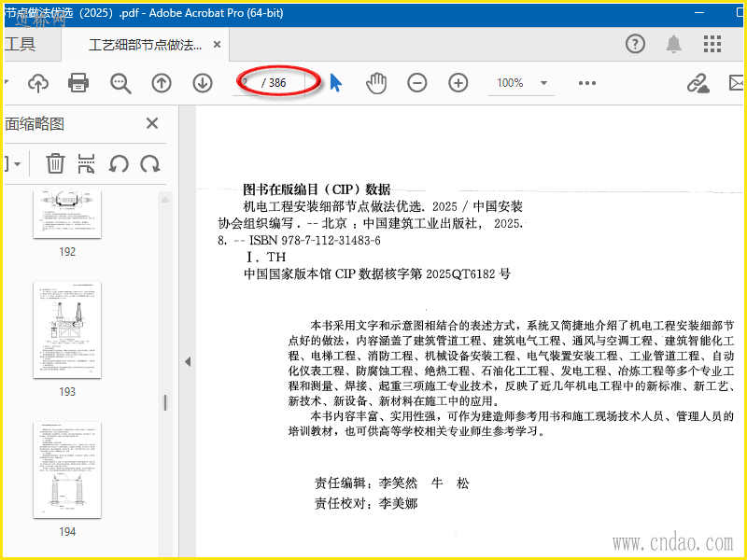The height and width of the screenshot is (560, 747).
Task: Open notifications bell
Action: click(x=673, y=44)
